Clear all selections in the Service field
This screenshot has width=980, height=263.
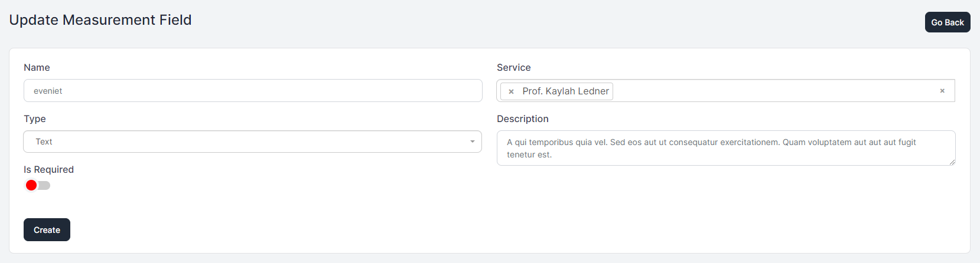942,91
